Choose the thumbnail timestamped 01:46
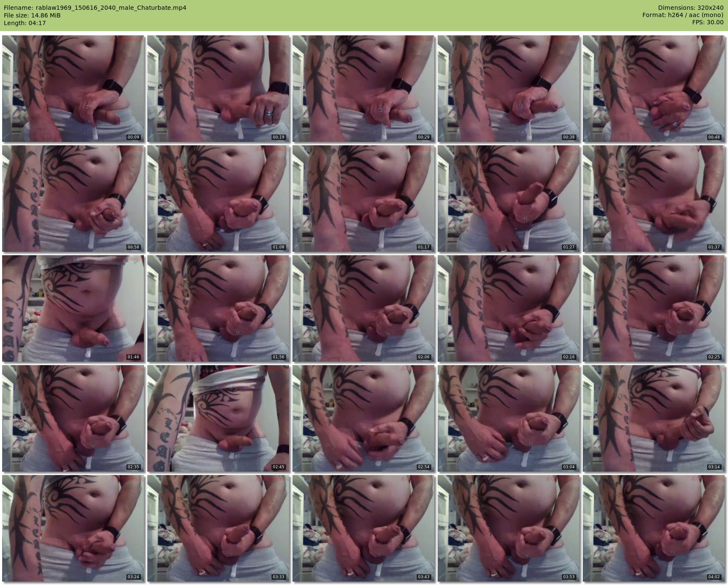 click(73, 308)
